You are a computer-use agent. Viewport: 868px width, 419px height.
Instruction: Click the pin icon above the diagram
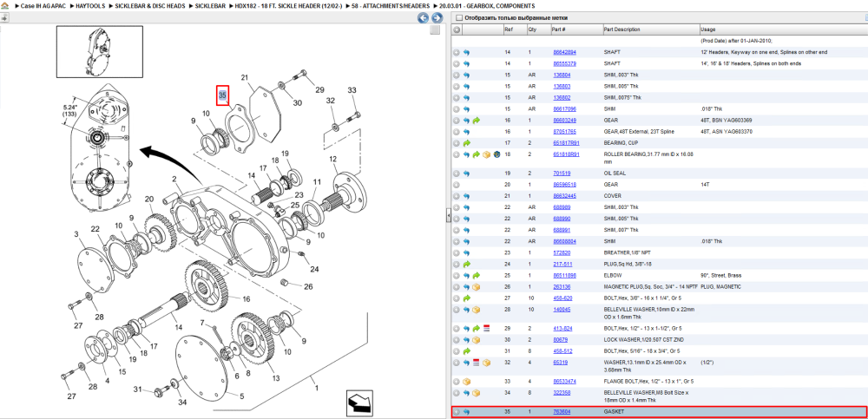(x=3, y=17)
